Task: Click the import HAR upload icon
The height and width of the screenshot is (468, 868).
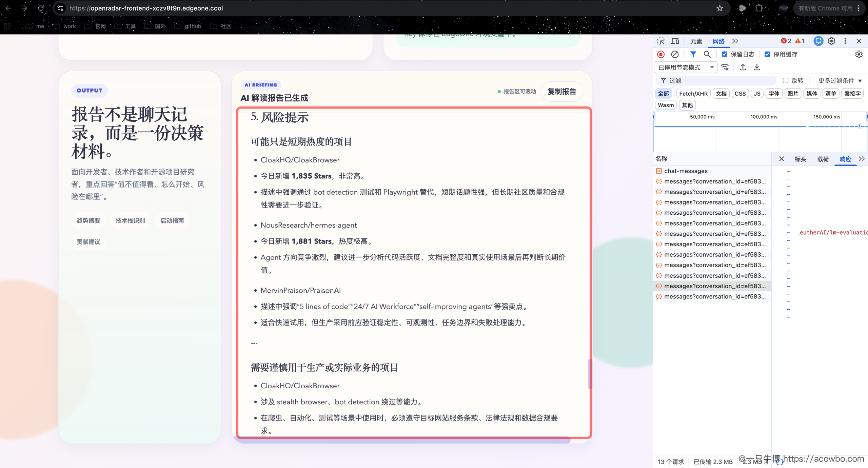Action: point(743,67)
